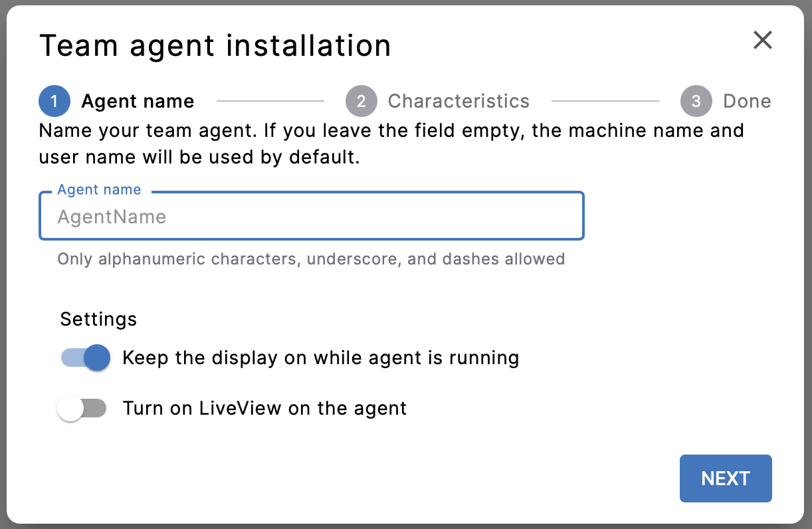Disable keeping the display on while agent runs

(x=84, y=358)
